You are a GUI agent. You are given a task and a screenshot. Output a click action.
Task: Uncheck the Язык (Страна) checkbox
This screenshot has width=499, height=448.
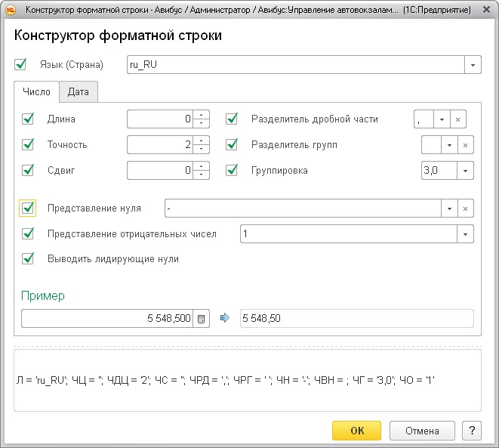20,65
